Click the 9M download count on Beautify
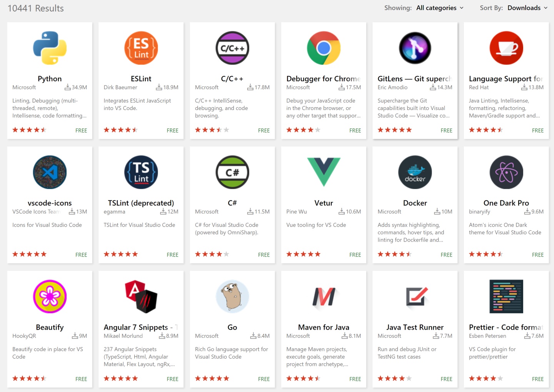Viewport: 554px width, 392px height. (x=83, y=336)
